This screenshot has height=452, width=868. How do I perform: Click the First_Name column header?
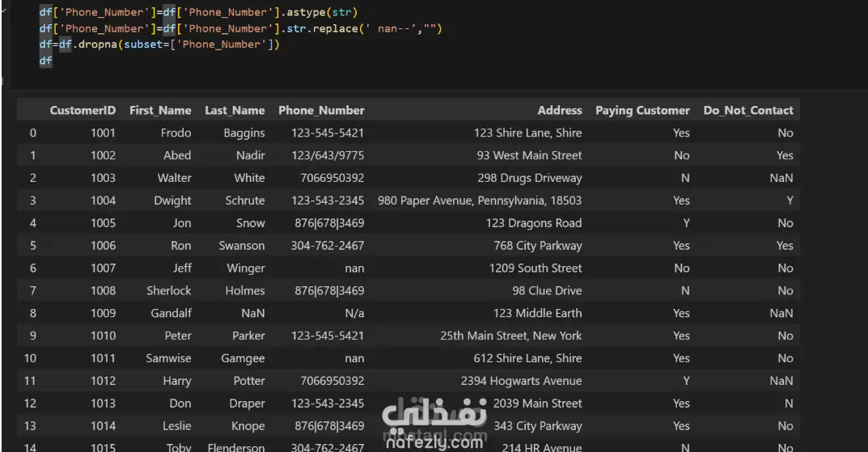coord(160,110)
